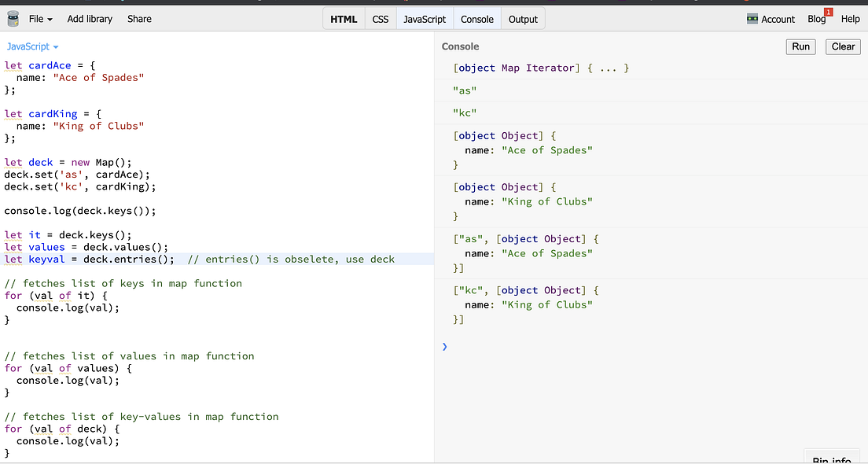Viewport: 868px width, 464px height.
Task: Click the Account cassette icon
Action: pyautogui.click(x=752, y=18)
